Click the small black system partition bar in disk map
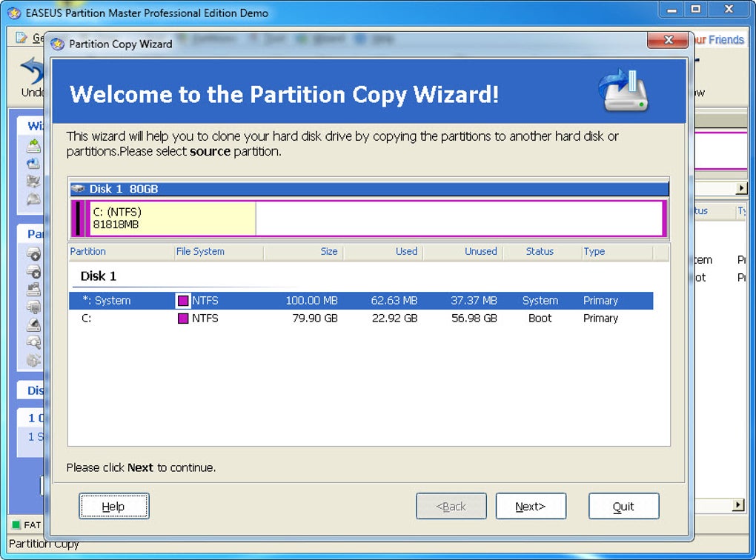Viewport: 756px width, 560px height. click(79, 219)
